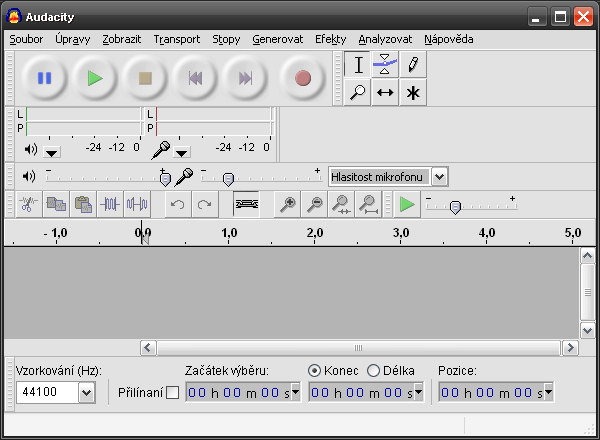Select the Zoom magnifier tool
The image size is (600, 440).
pyautogui.click(x=357, y=92)
